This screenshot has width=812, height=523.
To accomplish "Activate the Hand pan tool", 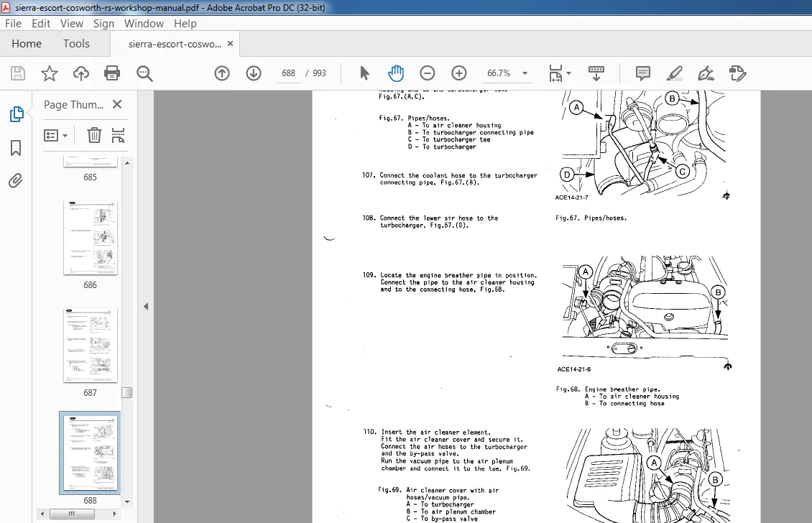I will point(396,73).
